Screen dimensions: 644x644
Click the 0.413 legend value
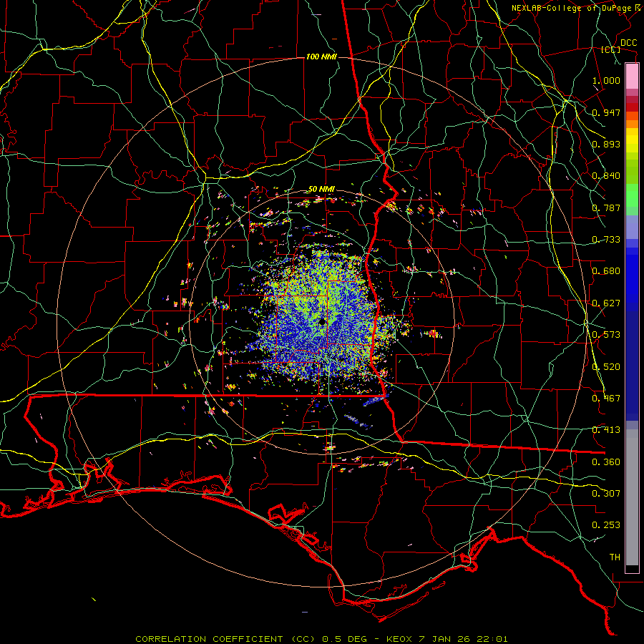click(606, 430)
